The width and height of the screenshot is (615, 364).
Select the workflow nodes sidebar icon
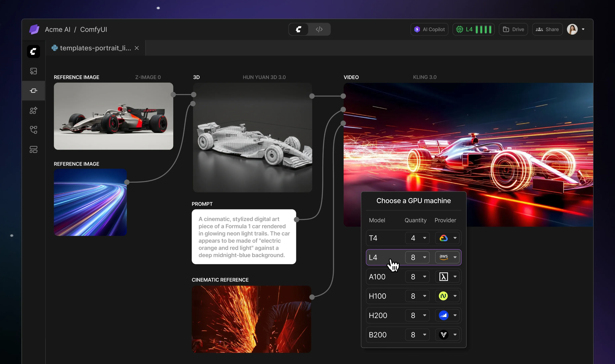(x=33, y=91)
